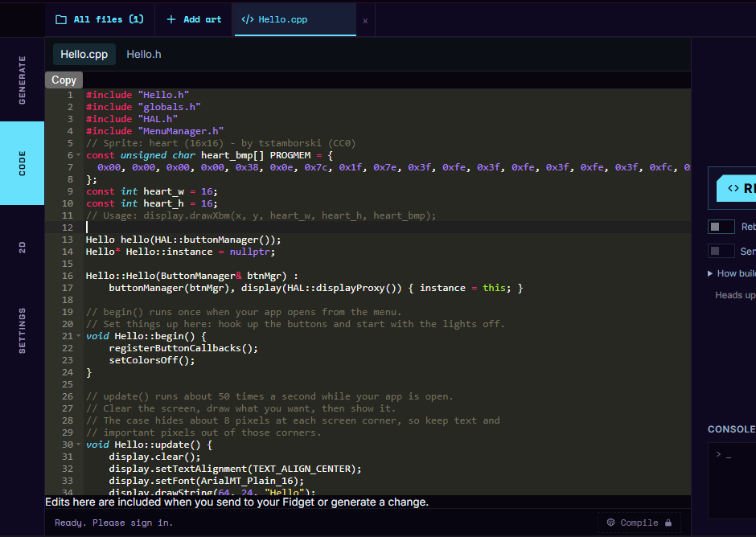Image resolution: width=756 pixels, height=537 pixels.
Task: Click line number 17 in the gutter
Action: tap(68, 288)
